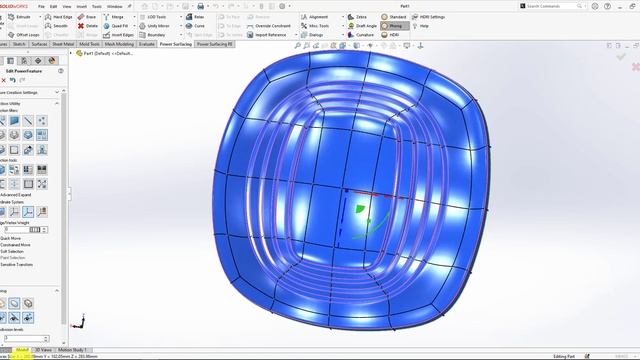This screenshot has width=640, height=360.
Task: Click the Unify Mirror tool
Action: [154, 26]
